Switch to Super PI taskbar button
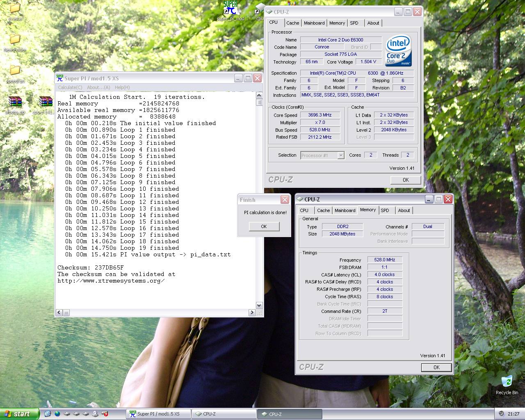525x420 pixels. 158,414
